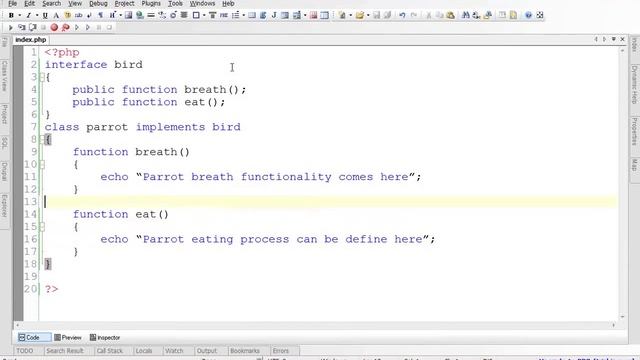Start debugging with the run arrow icon

coord(11,28)
